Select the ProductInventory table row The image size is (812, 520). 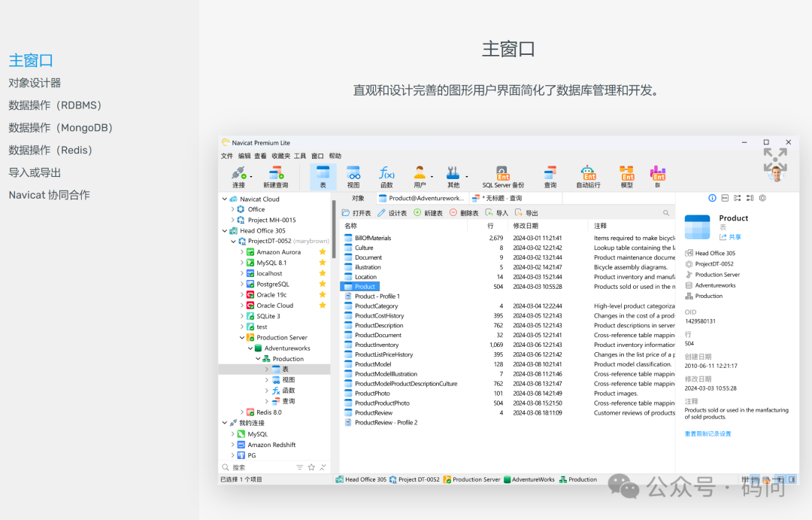[507, 345]
